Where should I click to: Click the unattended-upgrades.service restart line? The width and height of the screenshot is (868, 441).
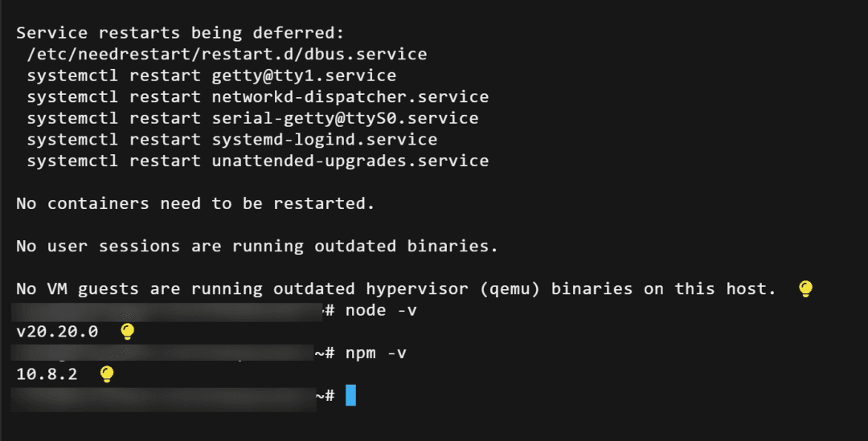[x=257, y=161]
